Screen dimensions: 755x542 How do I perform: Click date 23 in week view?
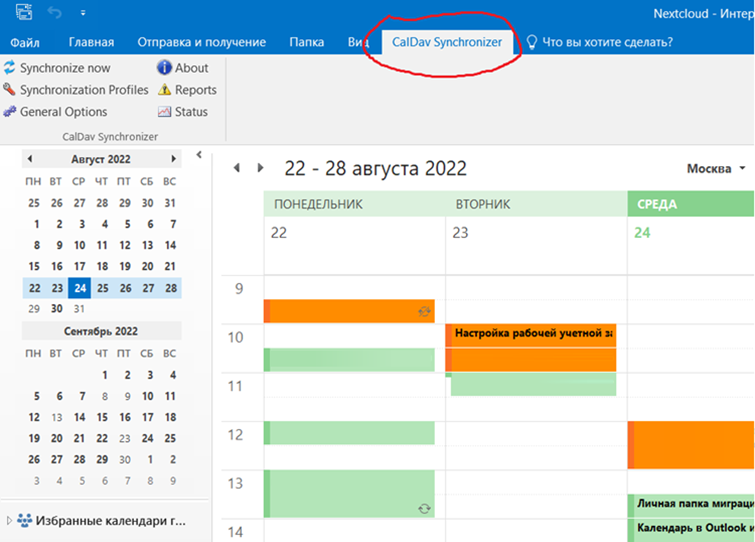(460, 233)
